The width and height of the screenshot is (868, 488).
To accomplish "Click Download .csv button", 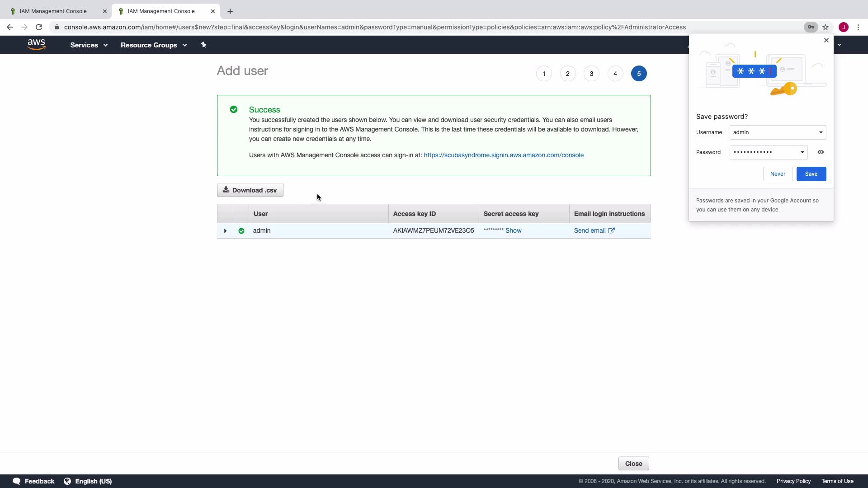I will (x=250, y=190).
